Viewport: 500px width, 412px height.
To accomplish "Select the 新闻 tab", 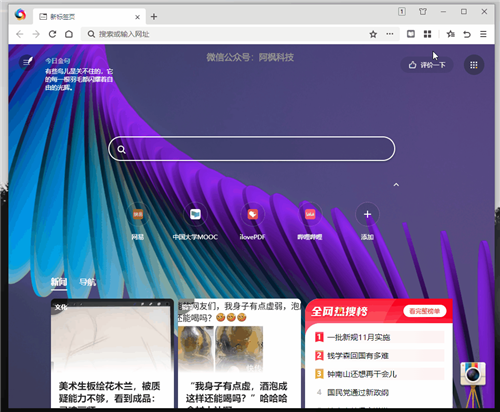I will 59,282.
